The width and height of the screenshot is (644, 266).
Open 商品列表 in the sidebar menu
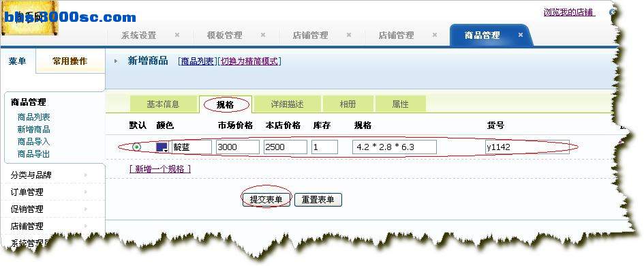click(x=33, y=117)
